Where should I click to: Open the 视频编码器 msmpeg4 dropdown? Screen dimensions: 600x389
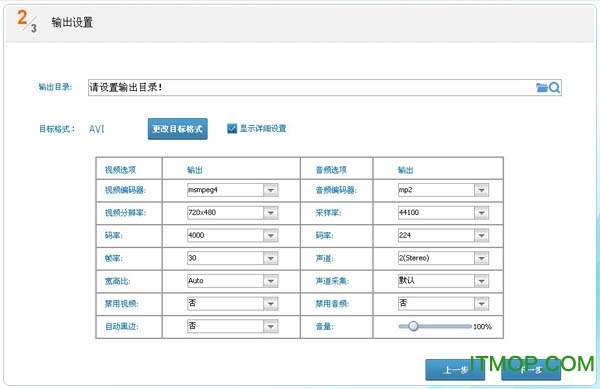(232, 190)
